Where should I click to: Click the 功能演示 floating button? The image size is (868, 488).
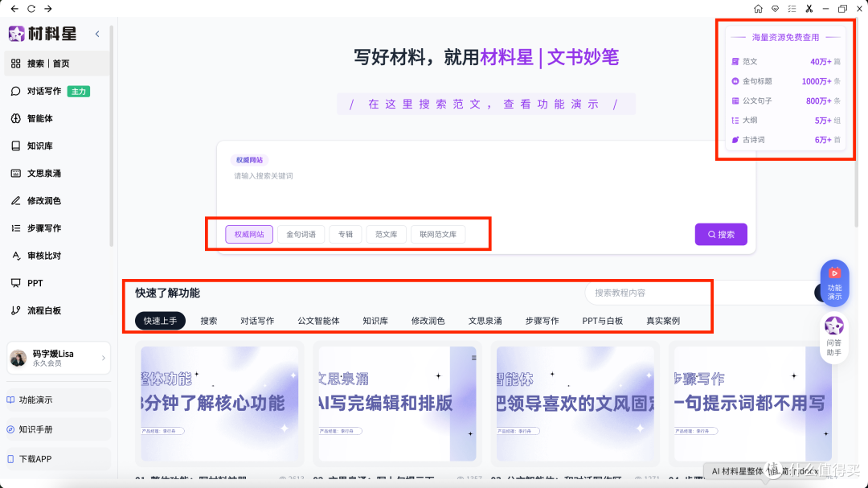[x=834, y=283]
